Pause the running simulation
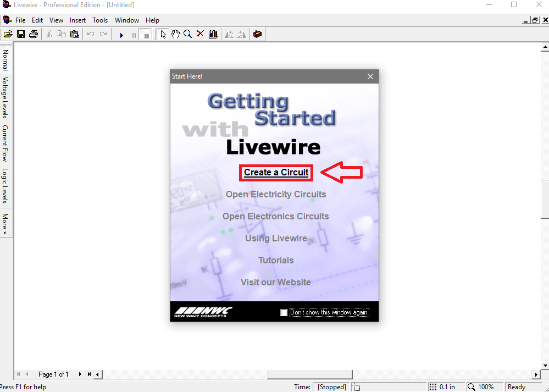549x392 pixels. (134, 34)
